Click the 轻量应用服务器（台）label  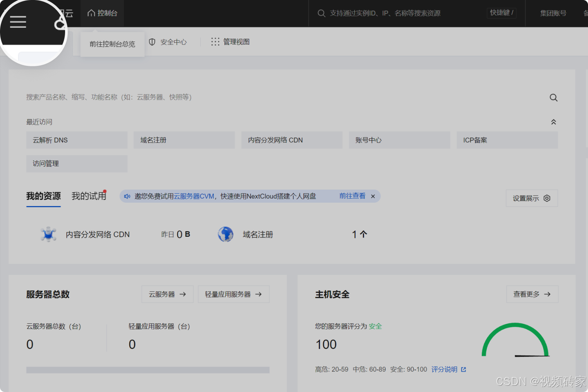[x=159, y=327]
